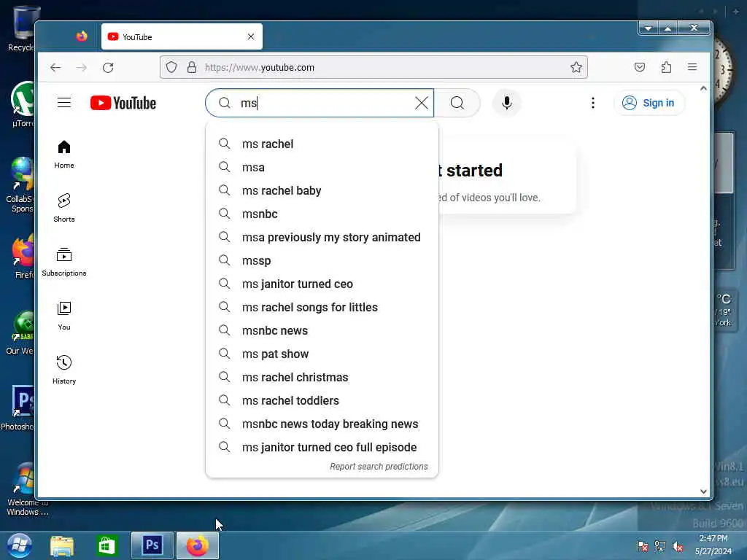This screenshot has height=560, width=747.
Task: Open the You section
Action: [x=64, y=316]
